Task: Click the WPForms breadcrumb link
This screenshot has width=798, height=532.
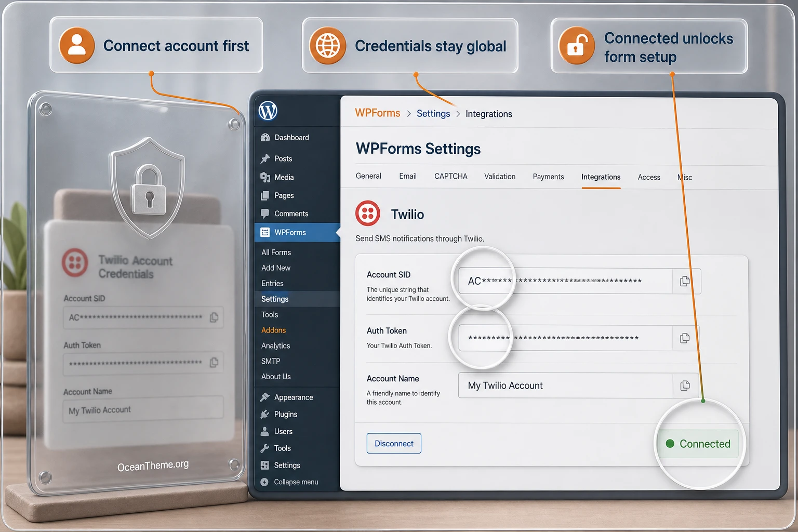Action: (x=378, y=113)
